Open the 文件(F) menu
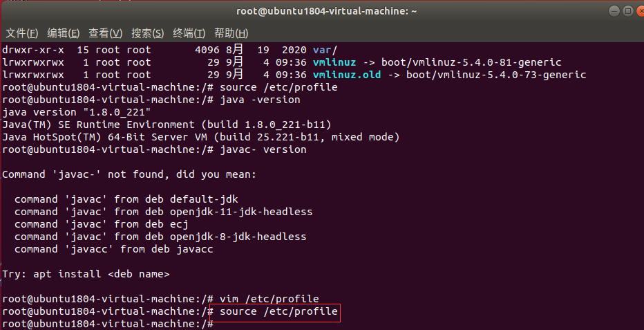Screen dimensions: 644x330 22,33
